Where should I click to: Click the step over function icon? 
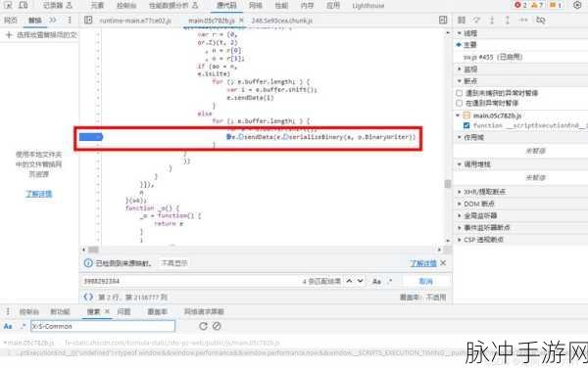(x=476, y=20)
